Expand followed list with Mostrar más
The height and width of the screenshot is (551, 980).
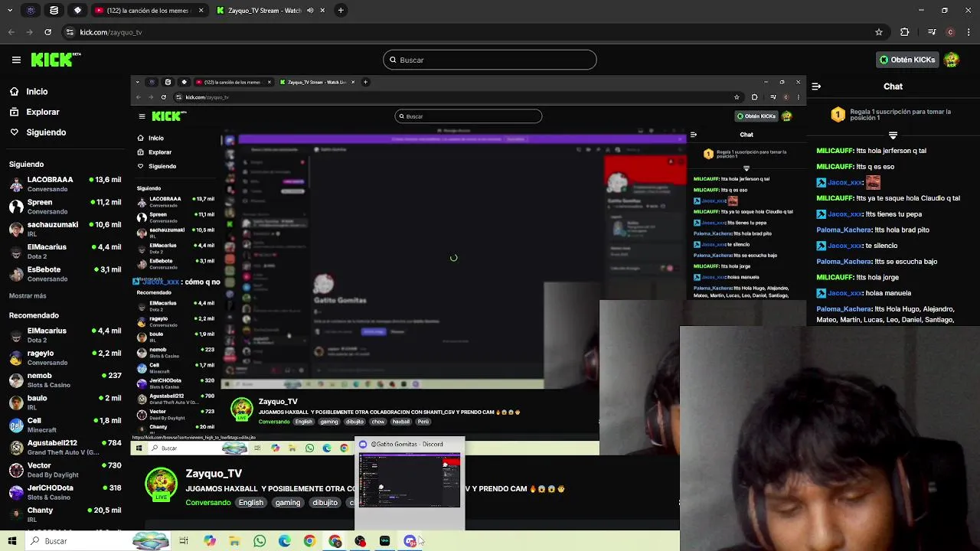(28, 295)
